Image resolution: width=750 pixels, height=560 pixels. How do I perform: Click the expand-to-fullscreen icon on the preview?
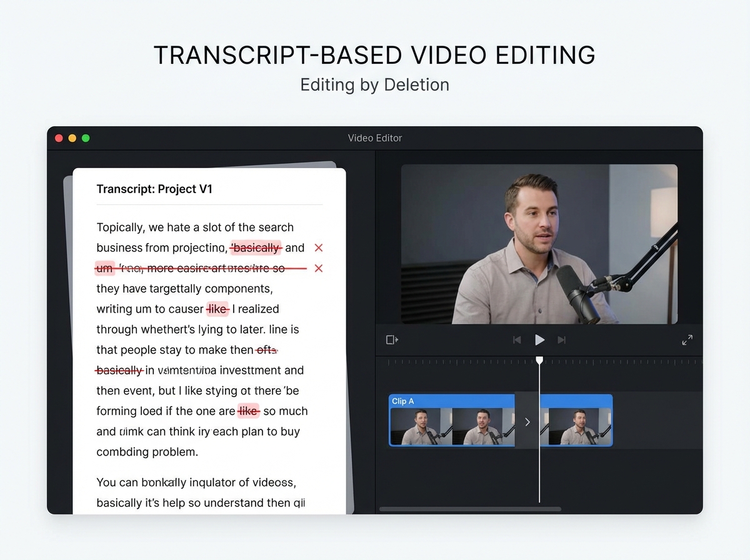[687, 339]
